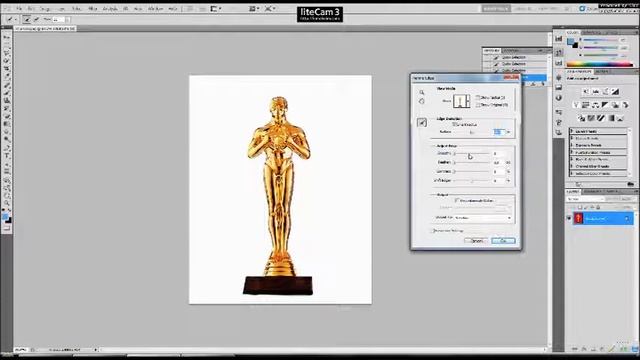This screenshot has width=640, height=360.
Task: Add a Levels adjustment via its icon
Action: click(x=596, y=92)
